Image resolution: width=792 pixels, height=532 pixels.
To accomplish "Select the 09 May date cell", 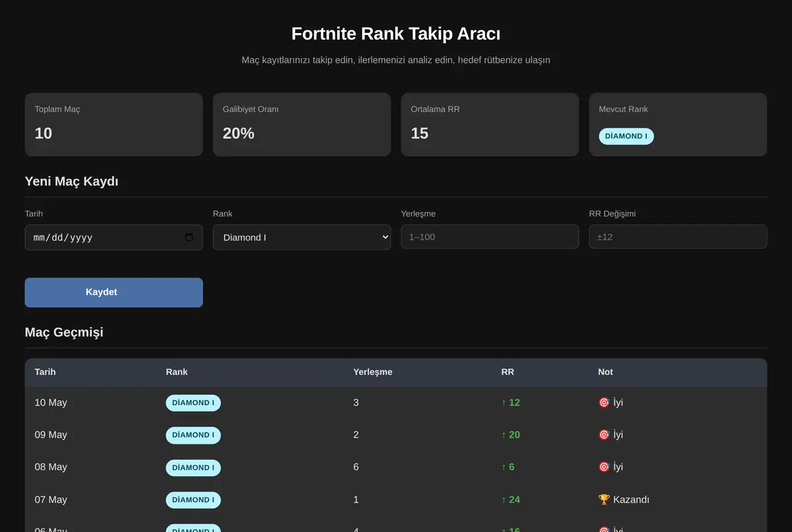I will click(x=51, y=435).
